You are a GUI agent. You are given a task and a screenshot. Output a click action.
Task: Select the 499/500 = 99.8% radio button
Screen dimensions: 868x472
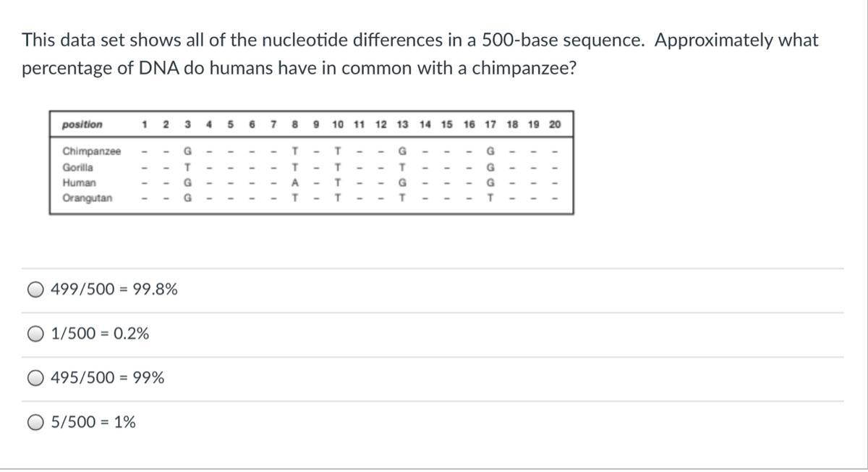tap(36, 290)
